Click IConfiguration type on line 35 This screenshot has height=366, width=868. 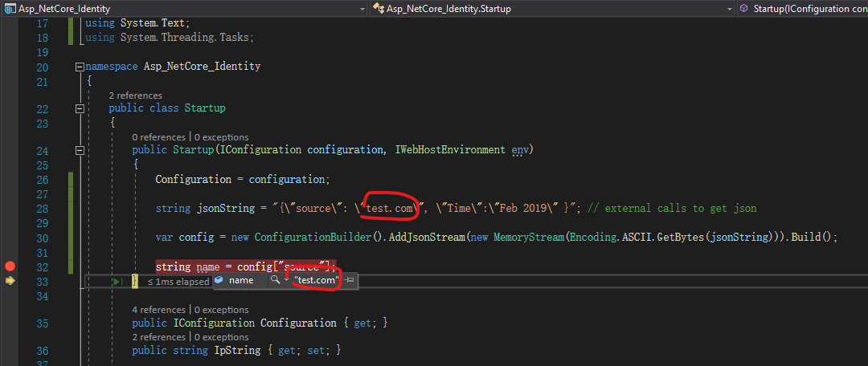(214, 323)
